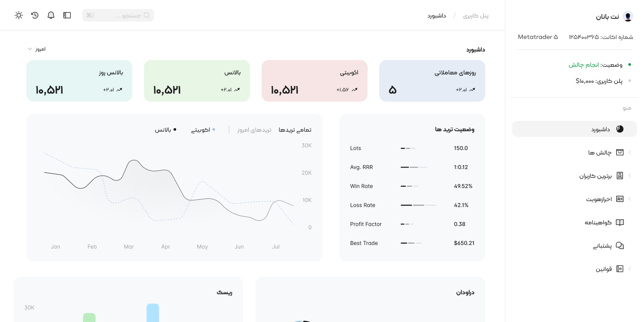Click Profit Factor value 0.38

tap(460, 224)
